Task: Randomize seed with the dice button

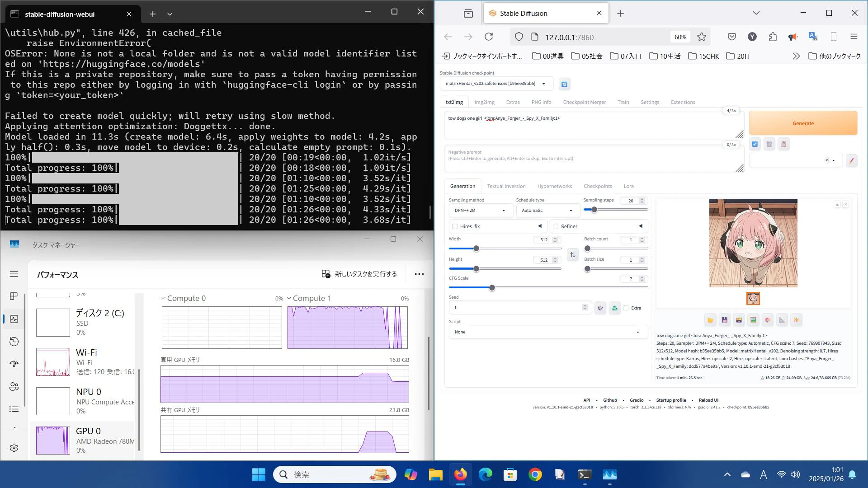Action: click(600, 308)
